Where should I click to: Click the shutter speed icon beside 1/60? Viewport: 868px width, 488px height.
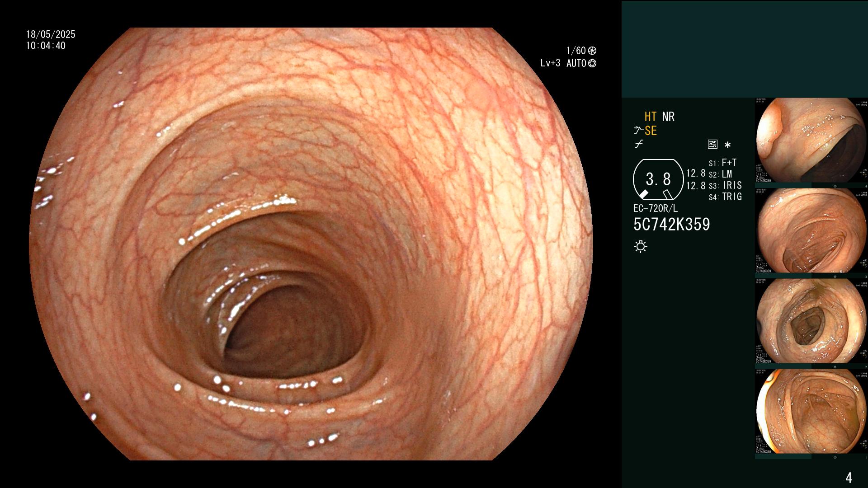click(592, 51)
